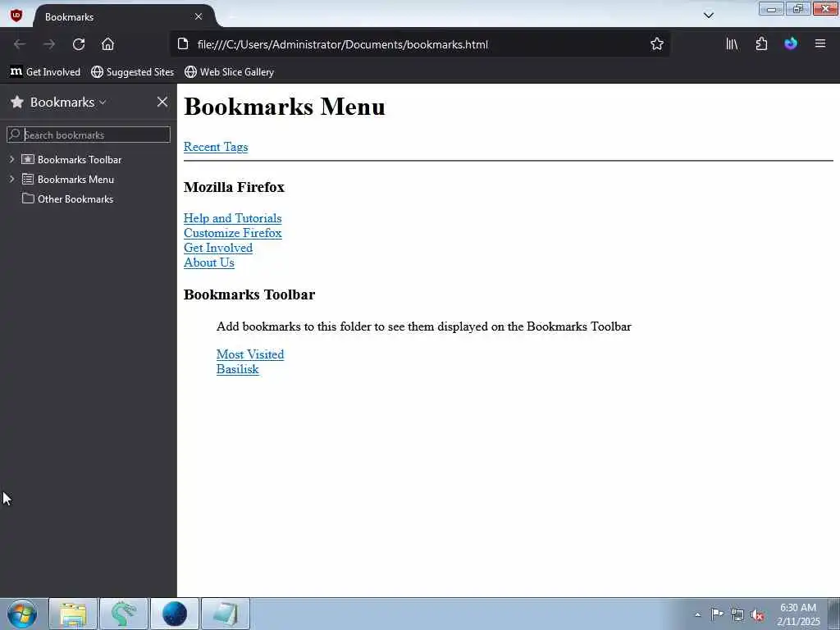Open the Get Involved page link
The height and width of the screenshot is (630, 840).
[218, 248]
